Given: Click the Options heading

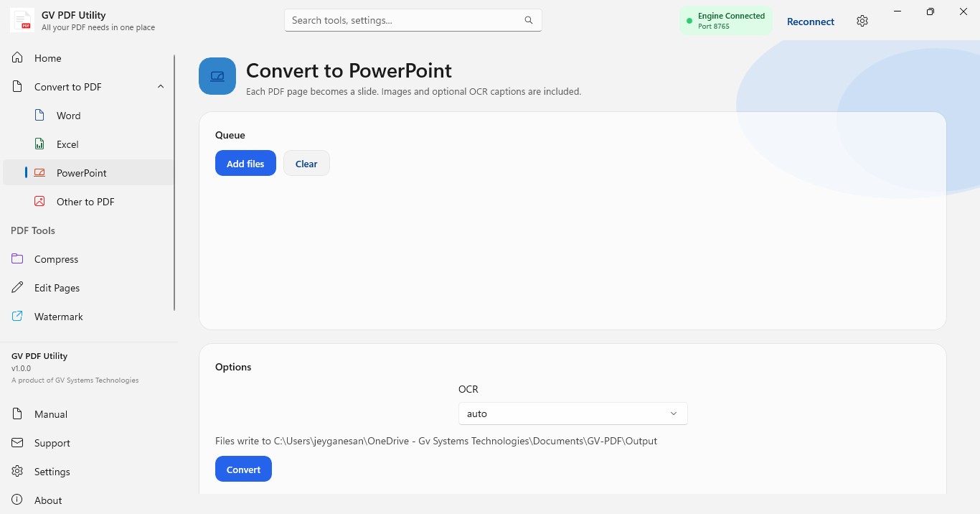Looking at the screenshot, I should [233, 367].
